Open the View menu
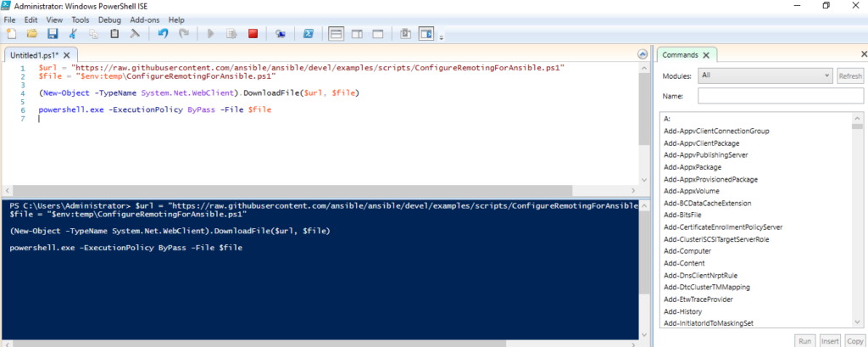The image size is (868, 347). (x=54, y=20)
